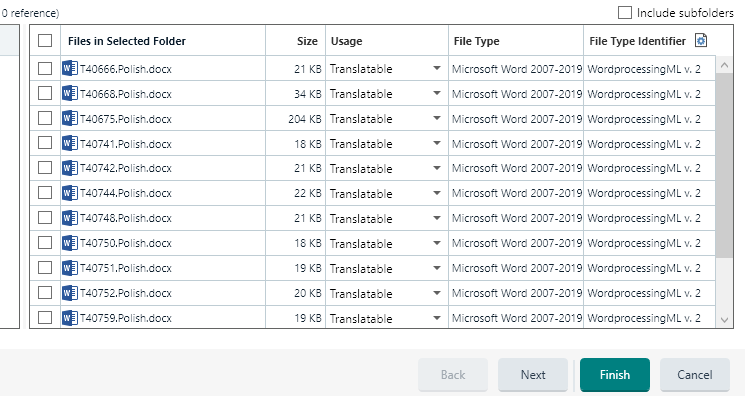The height and width of the screenshot is (396, 745).
Task: Open Usage dropdown for T40750.Polish.docx
Action: (437, 243)
